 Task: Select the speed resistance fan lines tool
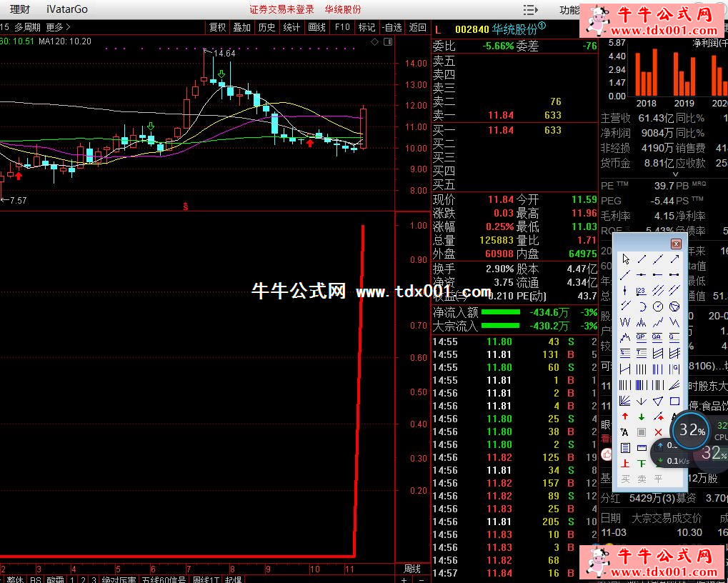pos(674,385)
